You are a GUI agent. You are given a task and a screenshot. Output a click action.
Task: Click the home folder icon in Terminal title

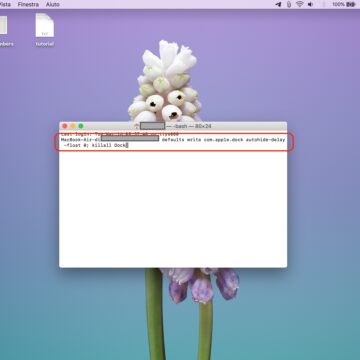136,126
